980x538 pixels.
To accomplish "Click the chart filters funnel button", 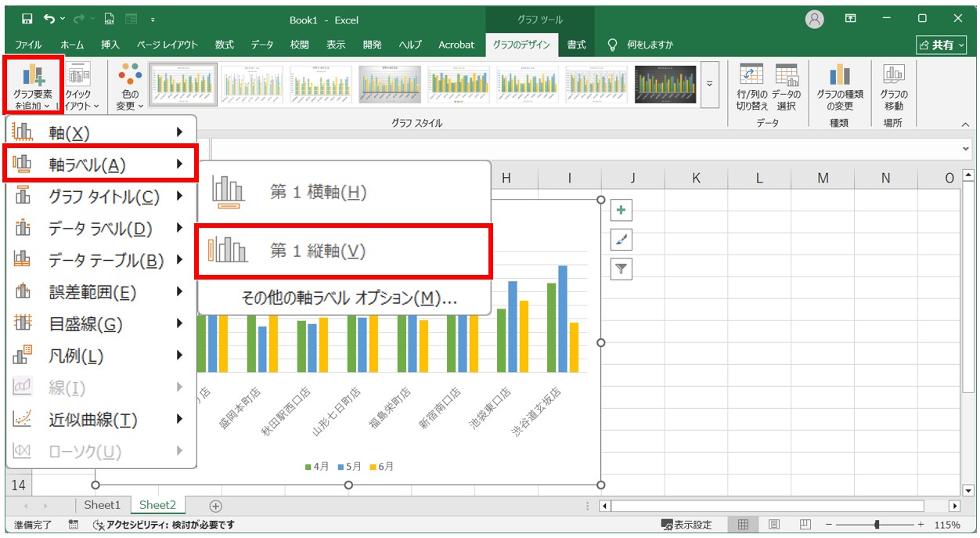I will tap(621, 269).
